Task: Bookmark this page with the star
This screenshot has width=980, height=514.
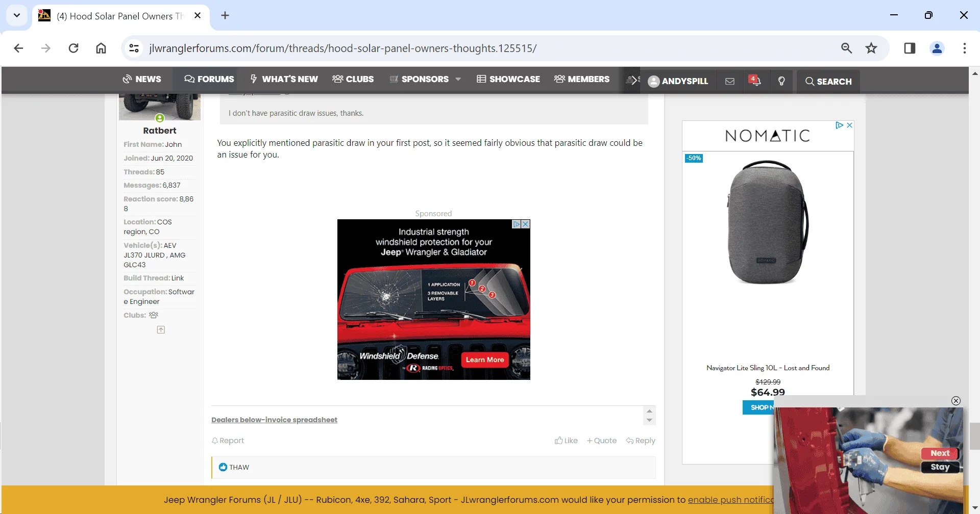Action: tap(871, 48)
